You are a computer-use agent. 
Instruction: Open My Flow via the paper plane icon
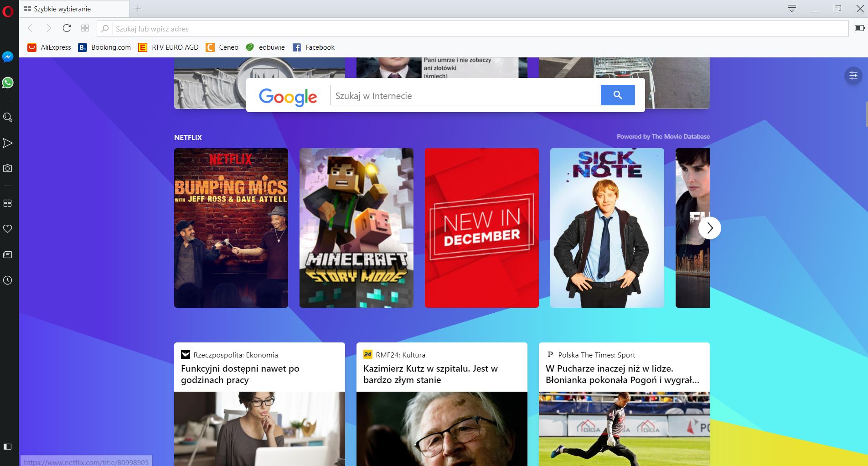[x=8, y=143]
